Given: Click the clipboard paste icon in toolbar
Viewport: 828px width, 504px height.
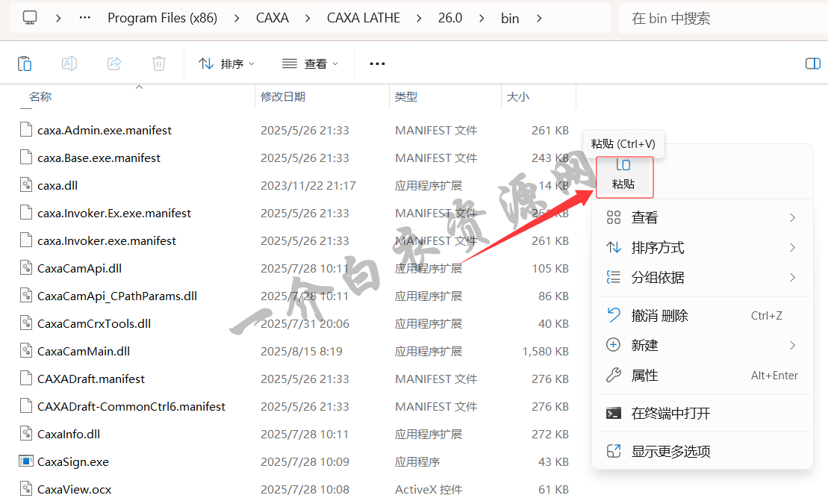Looking at the screenshot, I should [25, 63].
